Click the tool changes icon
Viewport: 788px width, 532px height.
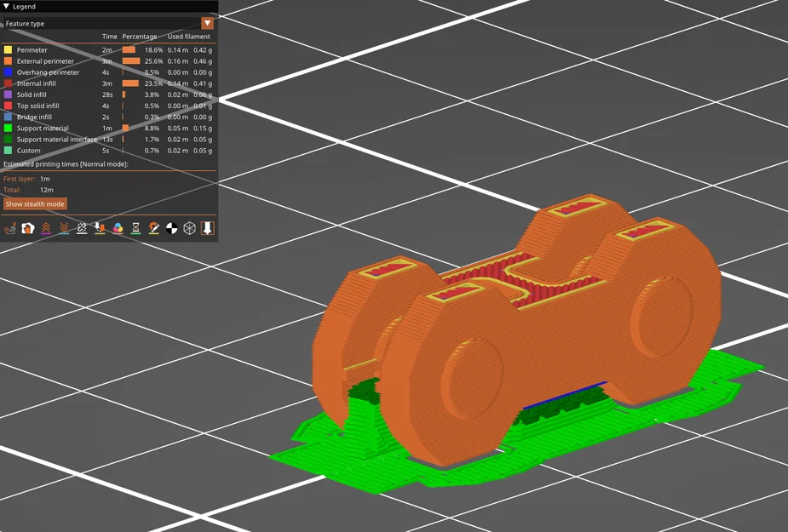coord(100,229)
